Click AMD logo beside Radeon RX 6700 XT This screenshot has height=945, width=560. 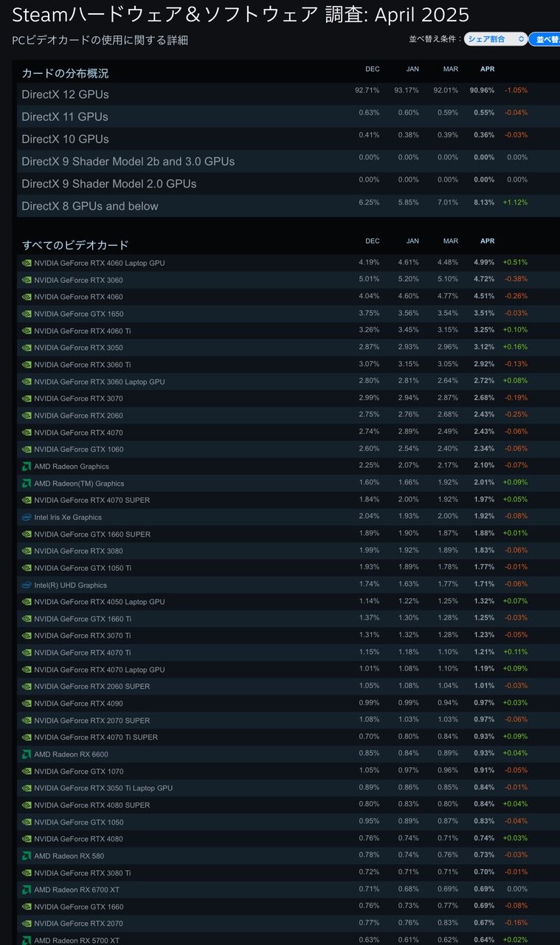[x=27, y=890]
